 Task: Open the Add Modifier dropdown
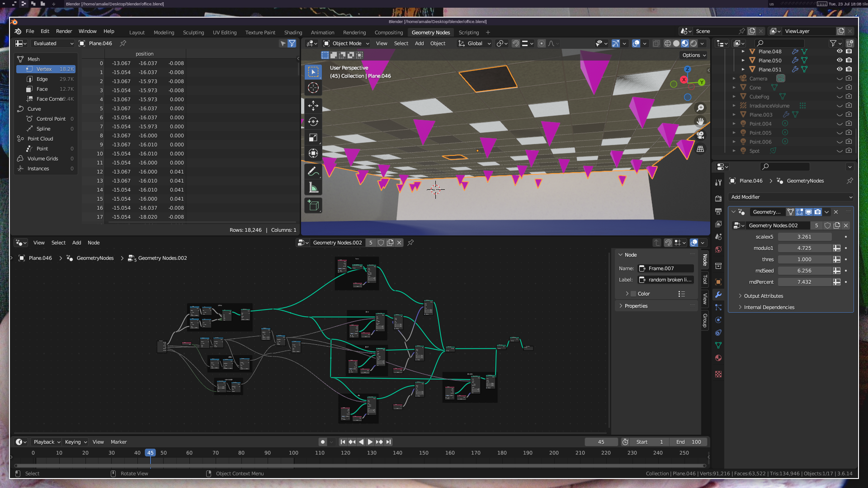(791, 197)
